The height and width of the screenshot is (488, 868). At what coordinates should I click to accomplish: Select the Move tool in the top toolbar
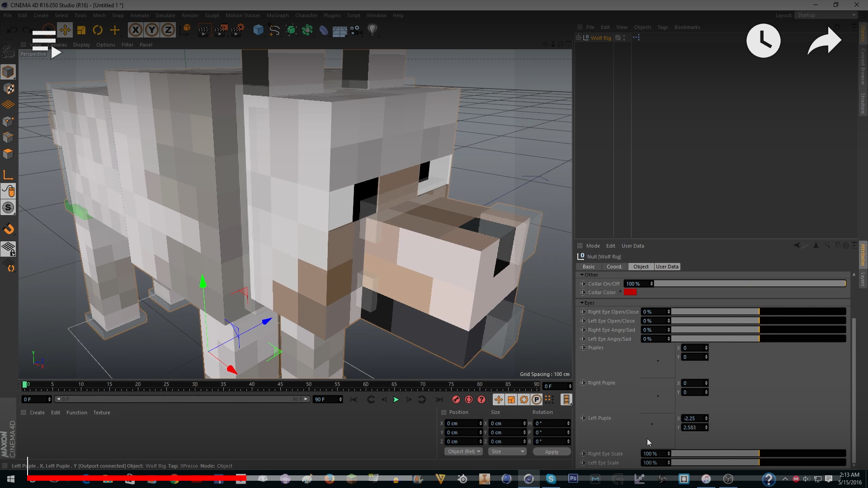pos(65,30)
